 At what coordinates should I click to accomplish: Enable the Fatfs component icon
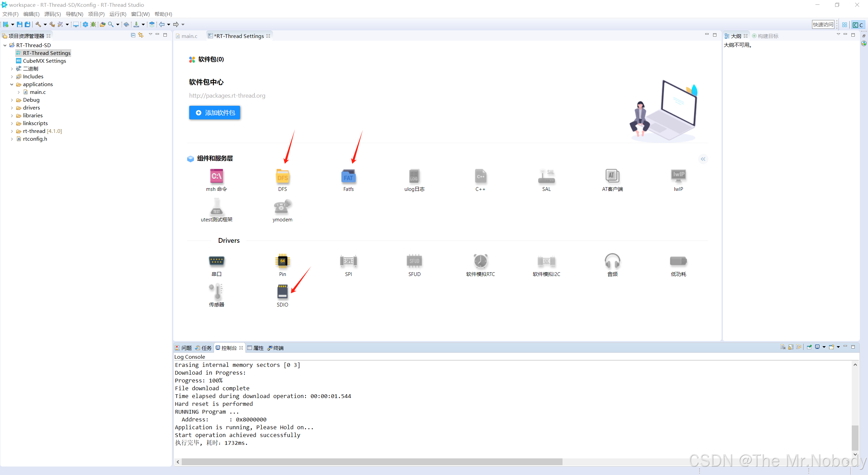[x=348, y=177]
